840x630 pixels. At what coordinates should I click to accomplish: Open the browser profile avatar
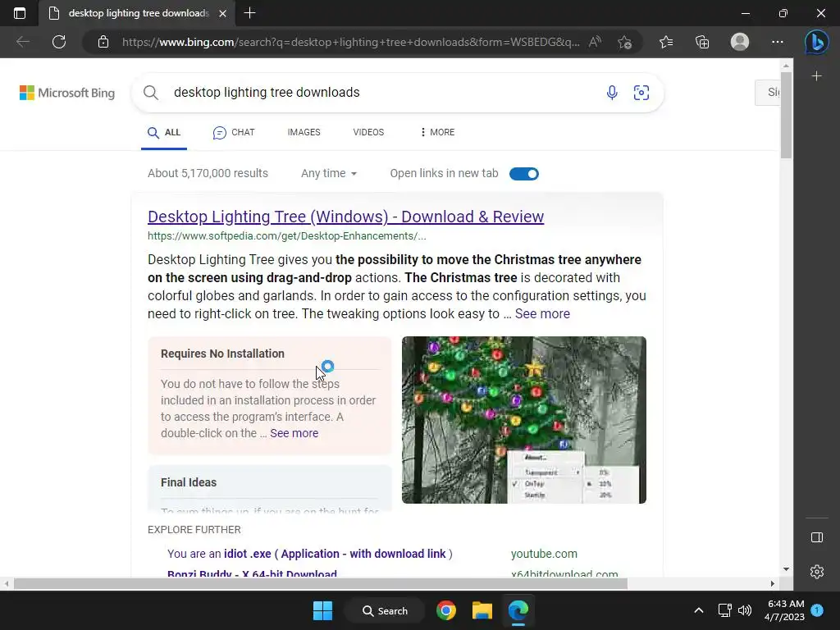point(740,42)
